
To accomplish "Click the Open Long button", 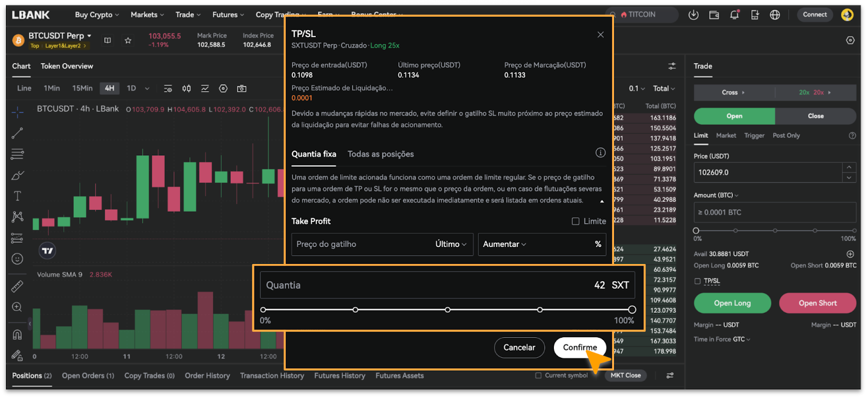I will click(x=732, y=303).
